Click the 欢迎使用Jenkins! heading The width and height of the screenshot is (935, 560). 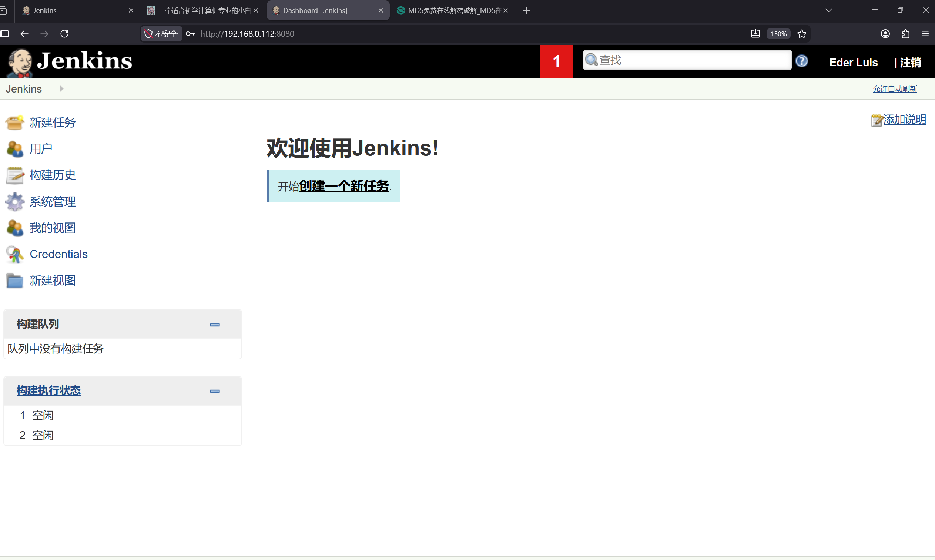click(353, 148)
